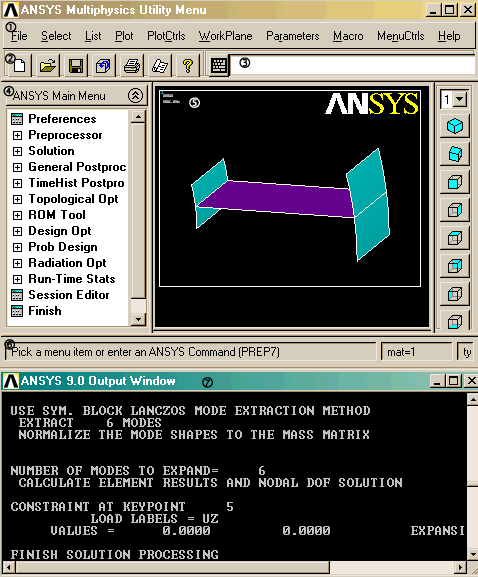Viewport: 478px width, 577px height.
Task: Expand the Run-Time Stats node
Action: [x=17, y=279]
